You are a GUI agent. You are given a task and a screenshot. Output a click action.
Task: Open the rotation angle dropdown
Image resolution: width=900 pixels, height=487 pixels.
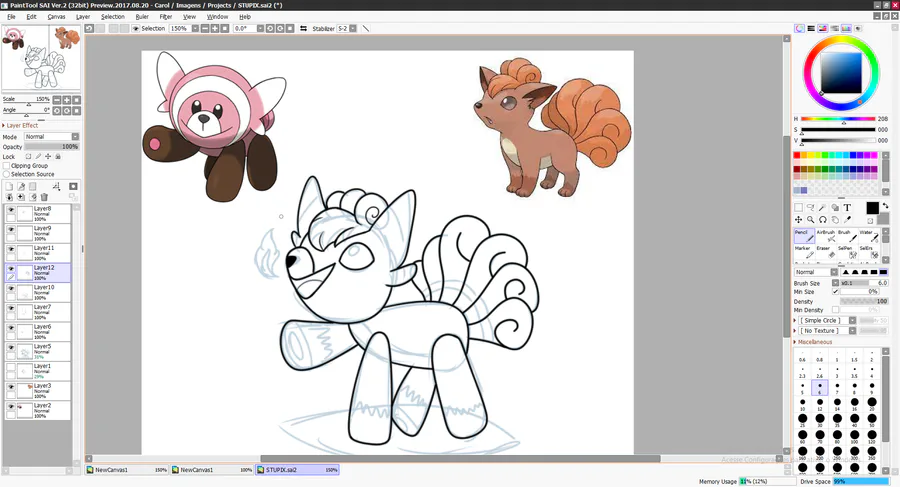click(260, 28)
